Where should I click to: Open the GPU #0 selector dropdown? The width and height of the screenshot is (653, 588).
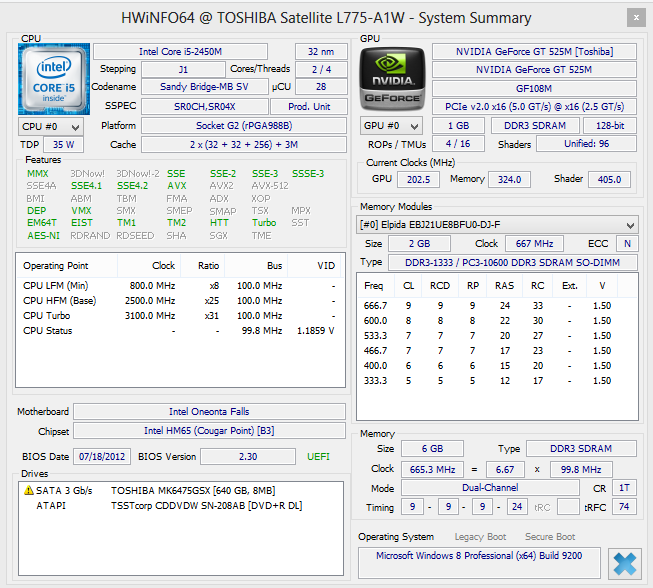[x=391, y=126]
